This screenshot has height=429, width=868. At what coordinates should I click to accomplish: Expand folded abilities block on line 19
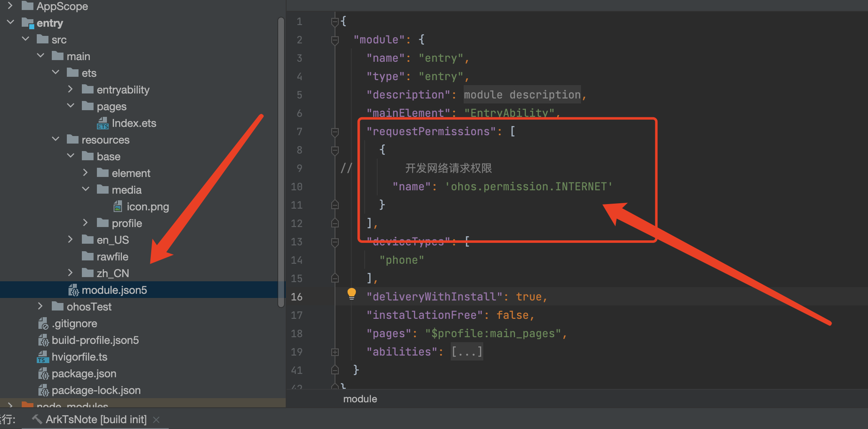click(x=335, y=352)
